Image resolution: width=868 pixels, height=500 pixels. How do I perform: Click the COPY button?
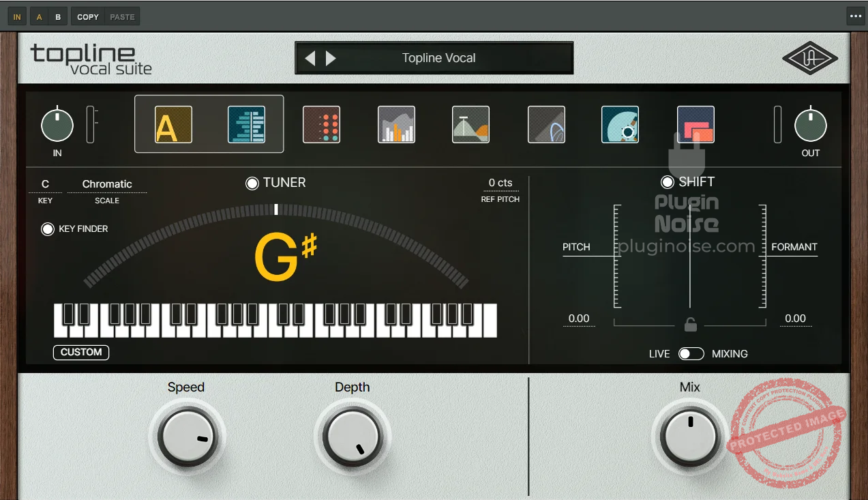pyautogui.click(x=88, y=16)
